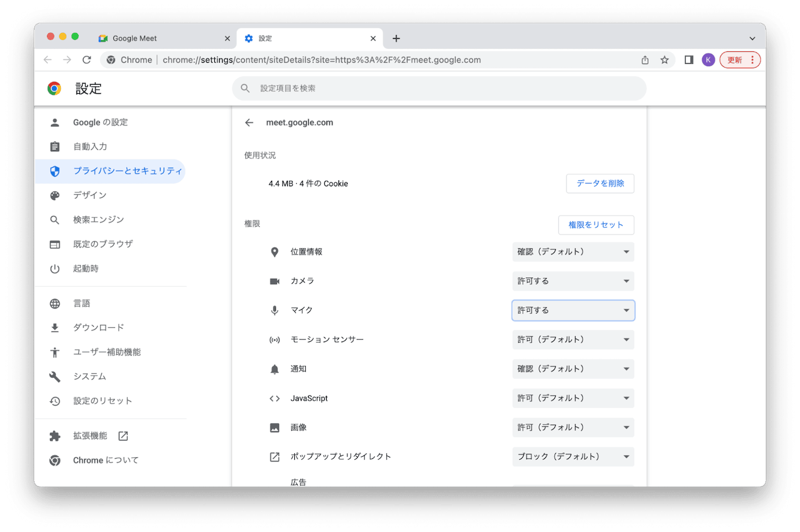Open the カメラ permission dropdown
The height and width of the screenshot is (532, 800).
(573, 281)
